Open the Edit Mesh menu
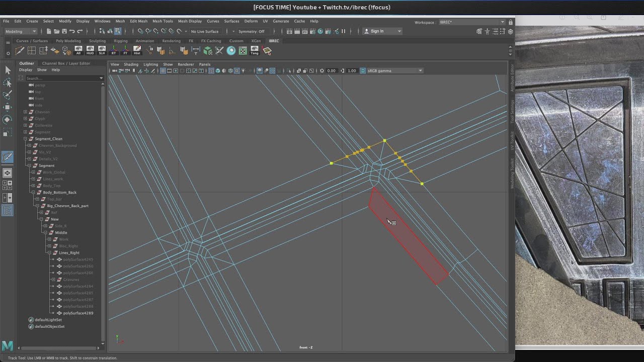This screenshot has height=362, width=644. pyautogui.click(x=138, y=21)
